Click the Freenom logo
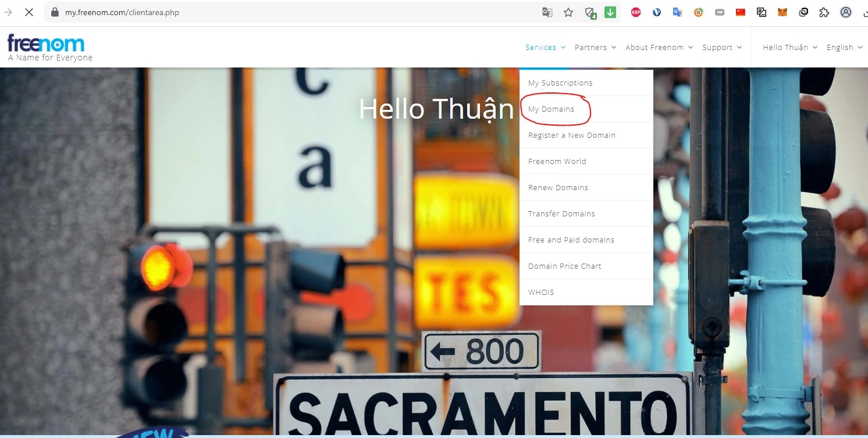 tap(46, 43)
